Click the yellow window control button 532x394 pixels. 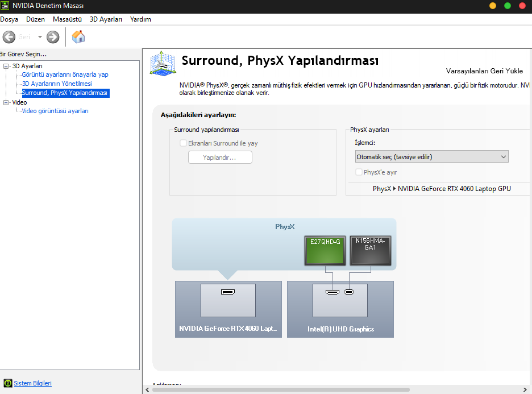[x=493, y=6]
